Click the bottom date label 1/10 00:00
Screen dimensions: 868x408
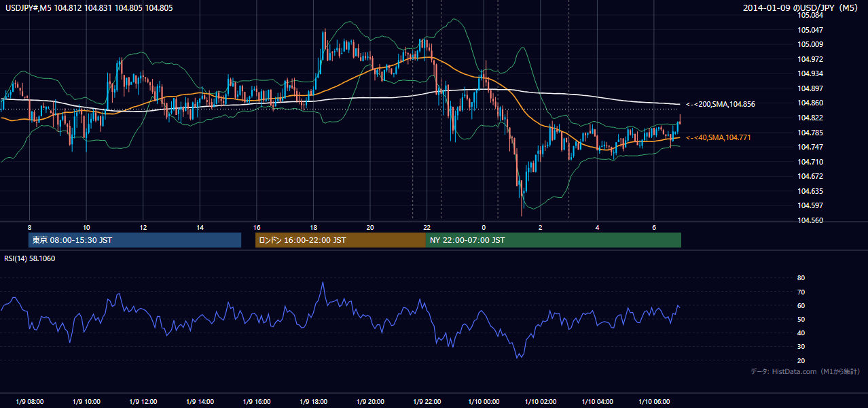point(484,402)
